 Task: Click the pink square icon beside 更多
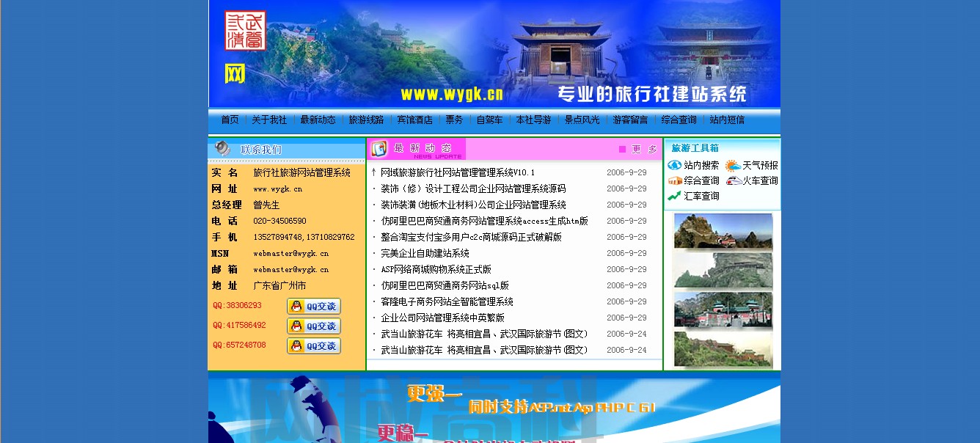[x=622, y=149]
